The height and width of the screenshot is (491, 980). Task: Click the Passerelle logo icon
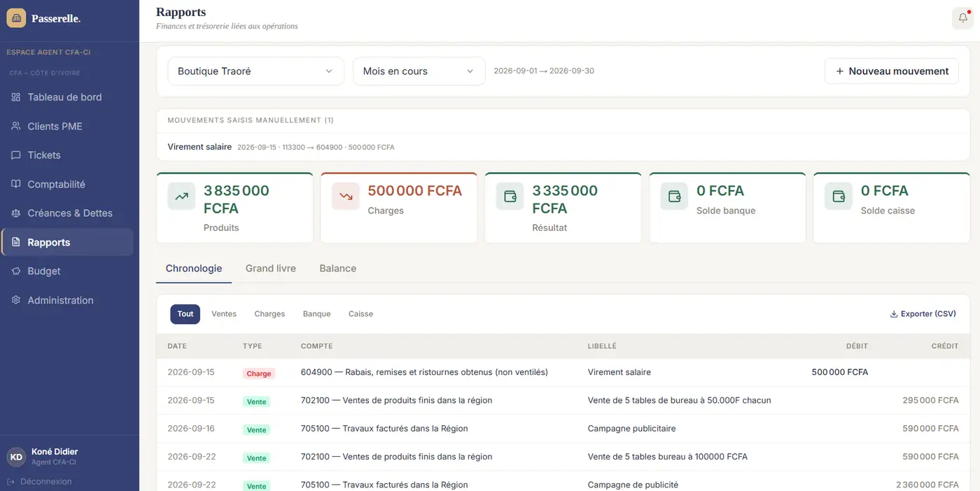click(x=16, y=18)
